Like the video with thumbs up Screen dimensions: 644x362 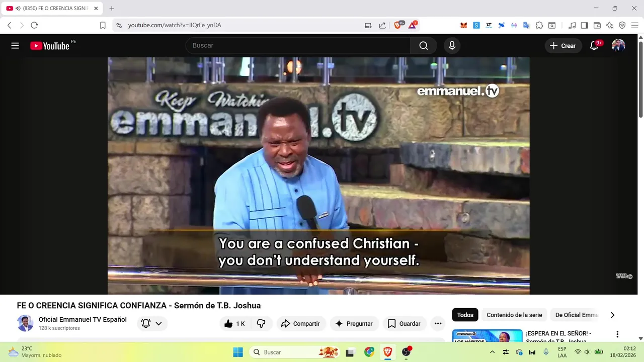[234, 324]
